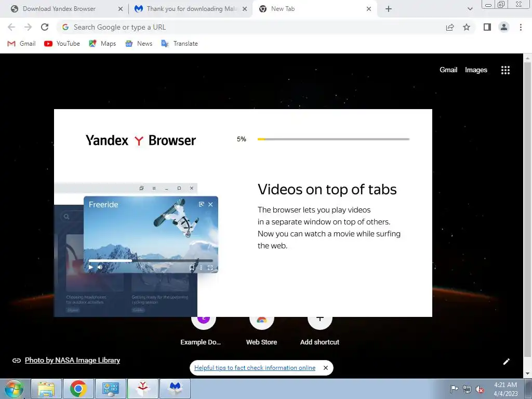Screen dimensions: 532x399
Task: Open the Malwarebytes taskbar icon
Action: pos(175,389)
